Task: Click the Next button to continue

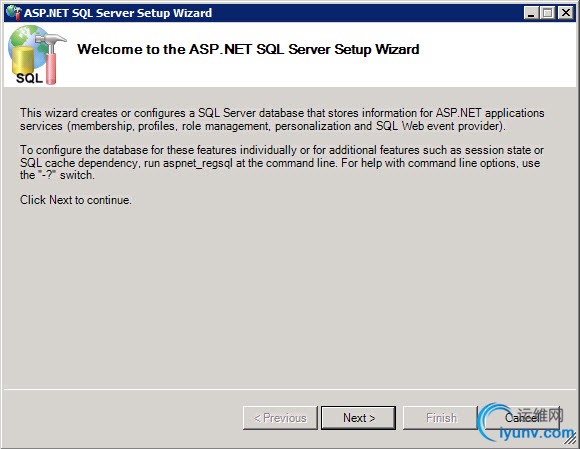Action: pos(358,418)
